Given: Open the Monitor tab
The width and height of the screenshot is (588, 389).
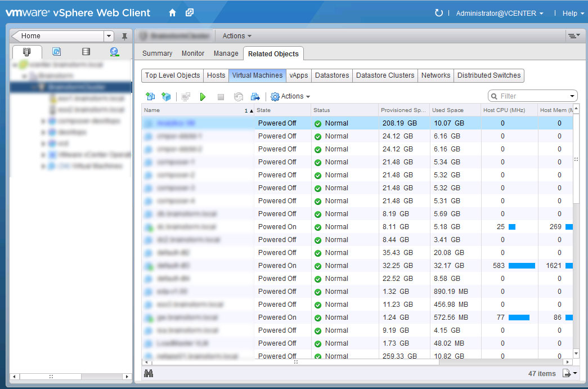Looking at the screenshot, I should tap(193, 53).
